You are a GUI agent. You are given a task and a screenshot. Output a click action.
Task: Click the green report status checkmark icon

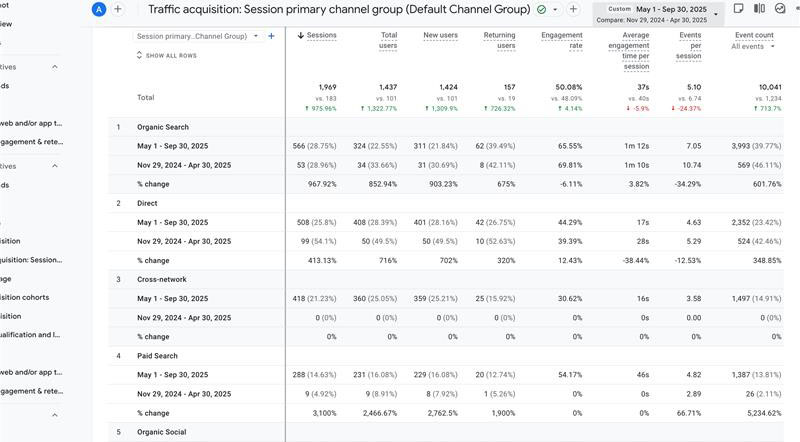click(x=541, y=9)
